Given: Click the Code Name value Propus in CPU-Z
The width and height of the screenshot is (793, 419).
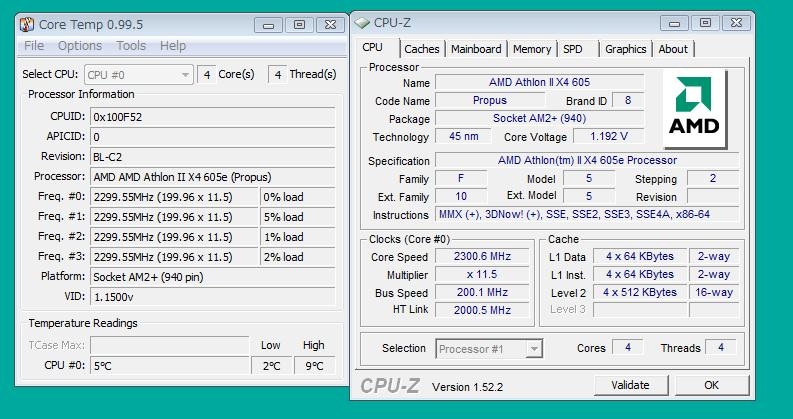Looking at the screenshot, I should pyautogui.click(x=490, y=100).
